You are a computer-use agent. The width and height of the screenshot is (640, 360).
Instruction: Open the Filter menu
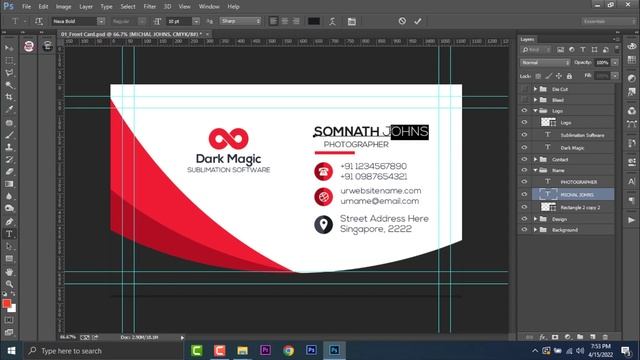149,7
